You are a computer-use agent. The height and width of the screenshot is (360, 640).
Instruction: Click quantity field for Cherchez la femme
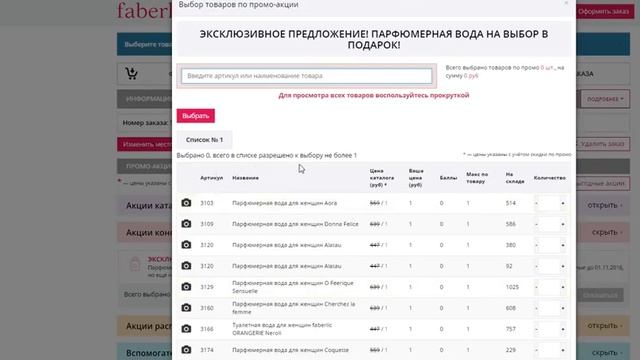click(549, 308)
